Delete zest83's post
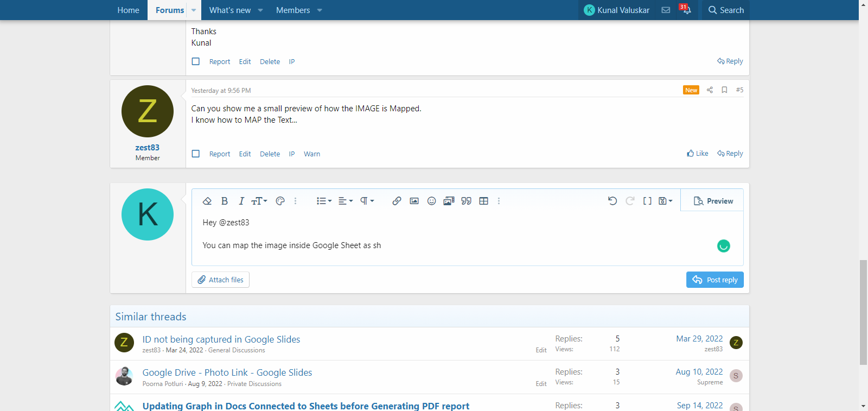Screen dimensions: 868x411 coord(270,154)
